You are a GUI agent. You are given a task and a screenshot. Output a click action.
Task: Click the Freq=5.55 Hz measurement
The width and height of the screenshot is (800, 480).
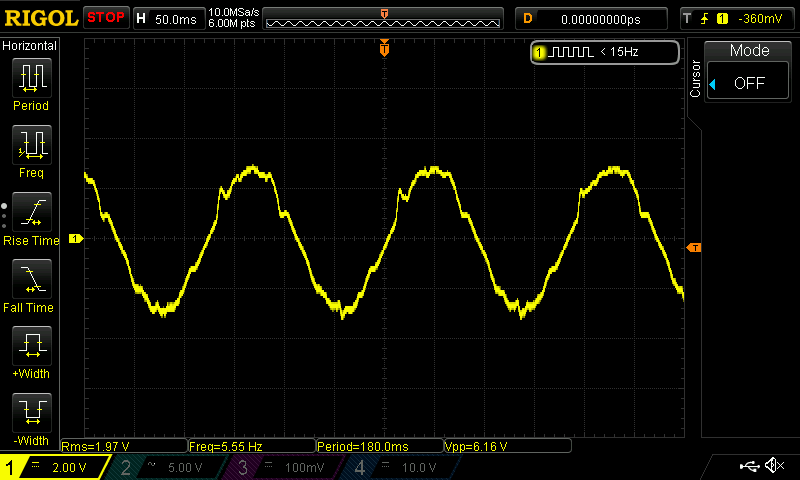tap(252, 446)
